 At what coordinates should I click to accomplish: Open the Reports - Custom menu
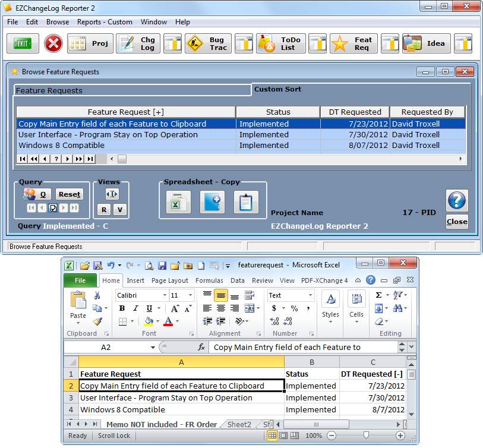point(105,22)
